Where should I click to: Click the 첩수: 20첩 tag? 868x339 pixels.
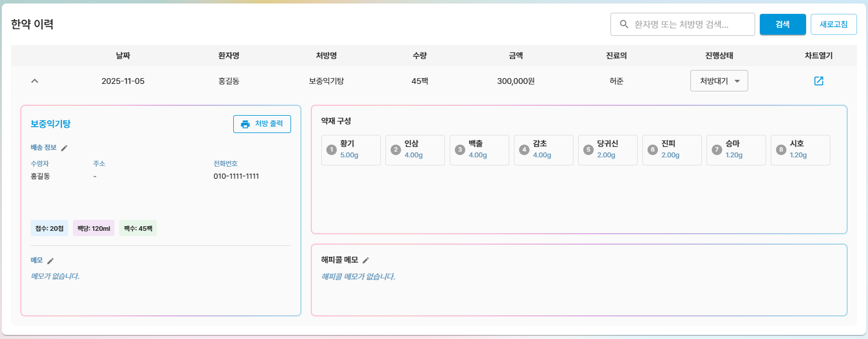(x=49, y=229)
